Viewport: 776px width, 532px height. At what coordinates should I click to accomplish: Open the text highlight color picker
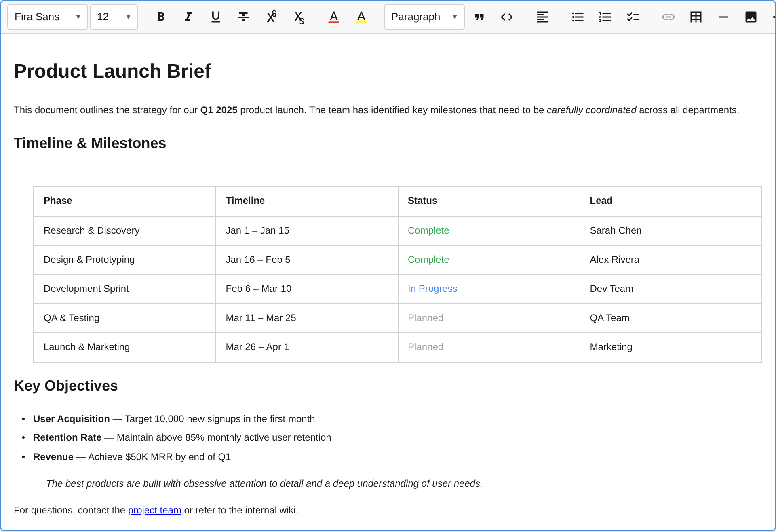click(361, 17)
